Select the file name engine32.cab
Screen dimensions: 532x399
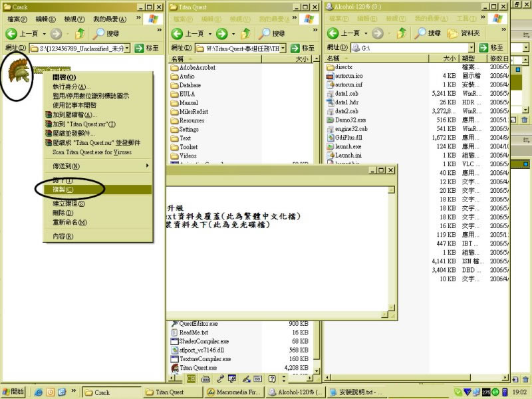[x=351, y=129]
